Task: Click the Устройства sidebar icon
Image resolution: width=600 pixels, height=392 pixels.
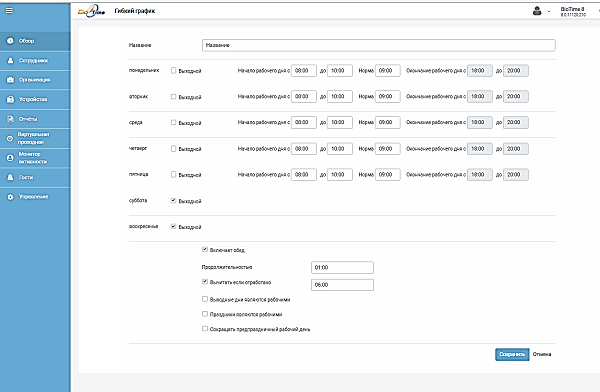Action: [10, 99]
